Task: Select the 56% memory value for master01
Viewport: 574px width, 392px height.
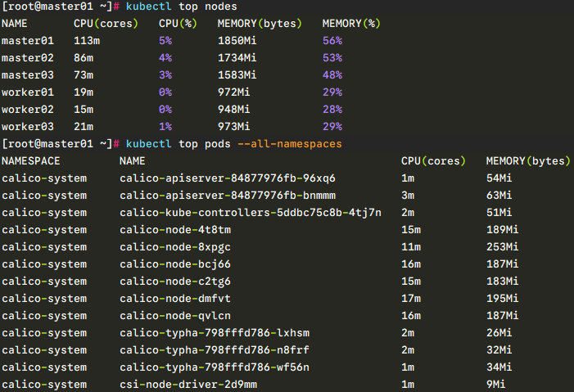Action: coord(332,40)
